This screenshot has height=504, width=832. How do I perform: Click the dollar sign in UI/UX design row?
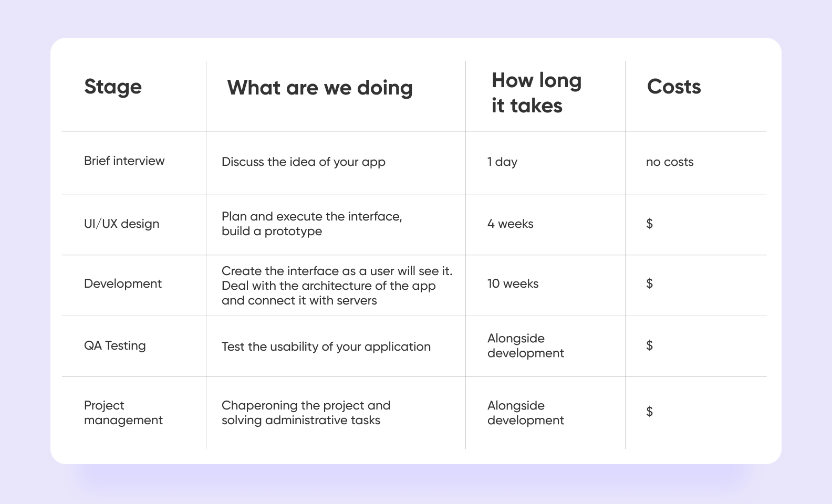click(x=650, y=224)
